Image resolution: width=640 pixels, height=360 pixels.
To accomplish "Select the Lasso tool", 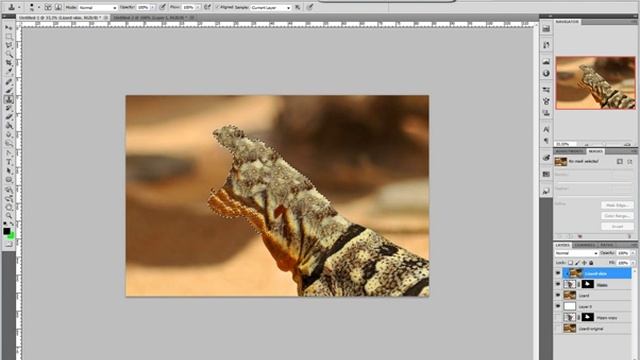I will pyautogui.click(x=9, y=45).
